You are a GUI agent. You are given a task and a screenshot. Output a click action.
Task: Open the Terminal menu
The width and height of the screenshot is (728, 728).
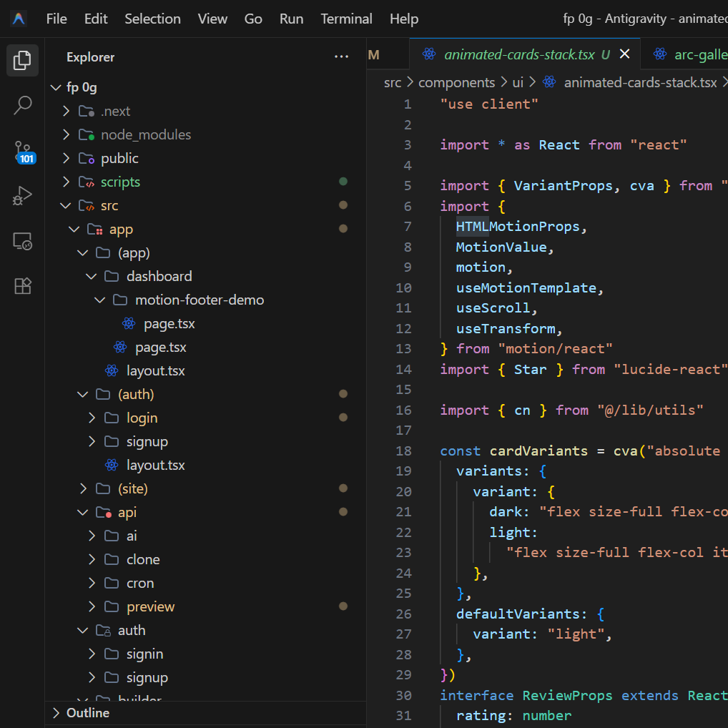point(346,19)
